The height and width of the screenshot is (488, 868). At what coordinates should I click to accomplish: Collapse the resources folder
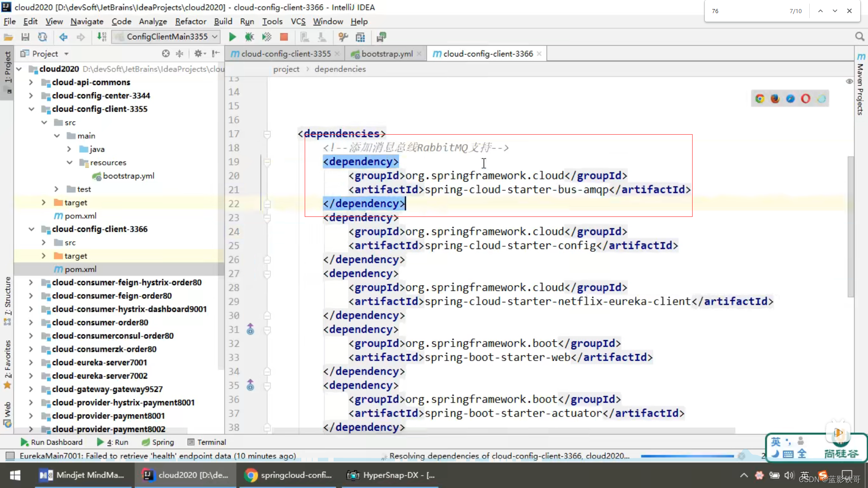coord(69,163)
